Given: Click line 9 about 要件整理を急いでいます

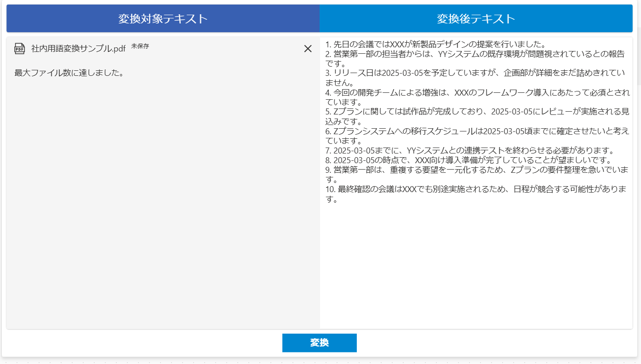Looking at the screenshot, I should 477,175.
